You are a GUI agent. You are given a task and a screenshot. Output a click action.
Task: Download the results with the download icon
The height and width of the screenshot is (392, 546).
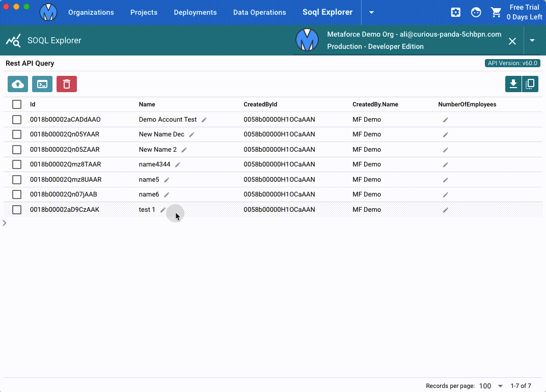513,84
